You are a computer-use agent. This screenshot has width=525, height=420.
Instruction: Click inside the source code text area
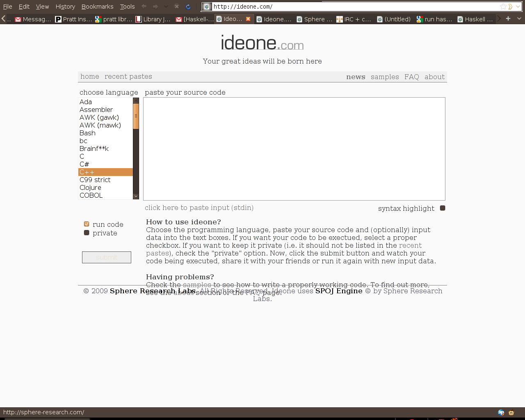click(294, 149)
